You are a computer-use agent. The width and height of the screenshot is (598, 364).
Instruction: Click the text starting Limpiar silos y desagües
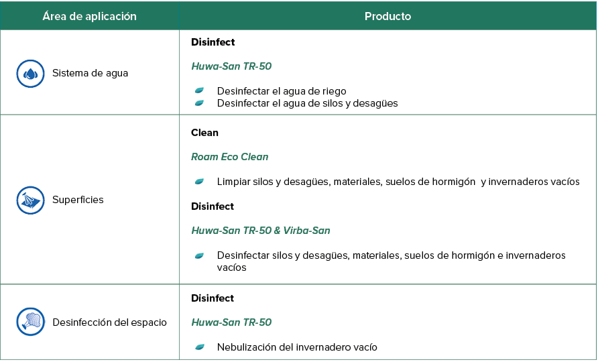(x=398, y=182)
